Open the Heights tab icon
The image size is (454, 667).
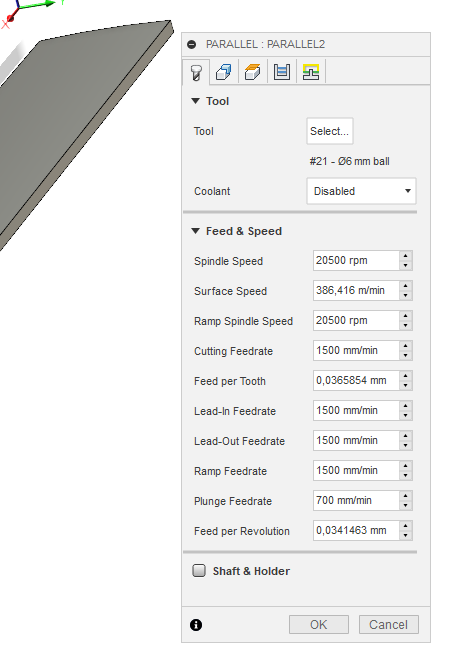tap(253, 72)
